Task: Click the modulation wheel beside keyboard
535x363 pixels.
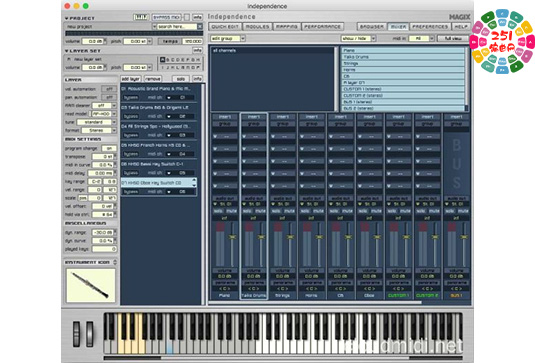Action: (x=89, y=334)
